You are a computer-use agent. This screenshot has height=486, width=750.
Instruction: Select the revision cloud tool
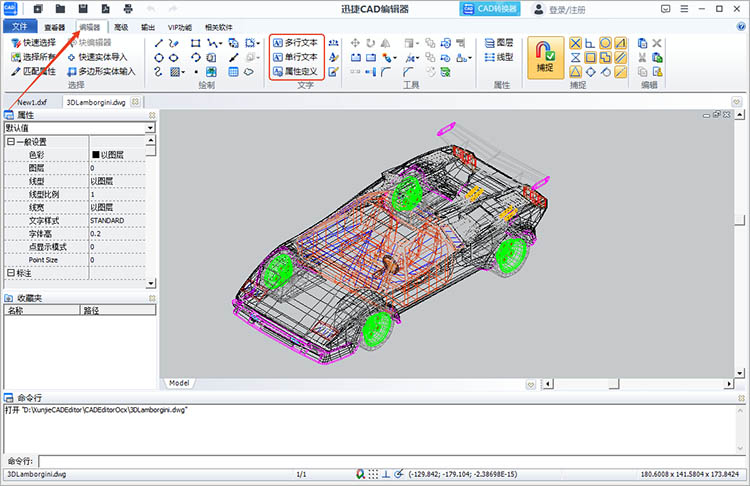click(248, 72)
